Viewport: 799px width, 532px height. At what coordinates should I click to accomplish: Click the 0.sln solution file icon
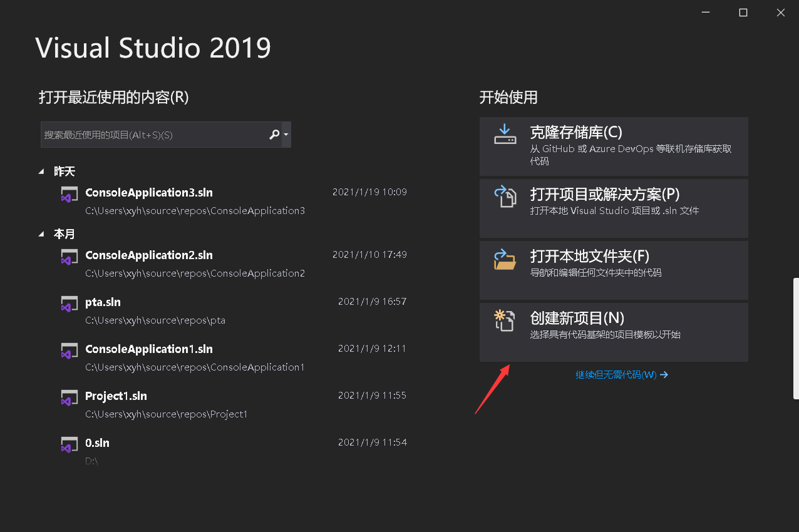(x=69, y=444)
